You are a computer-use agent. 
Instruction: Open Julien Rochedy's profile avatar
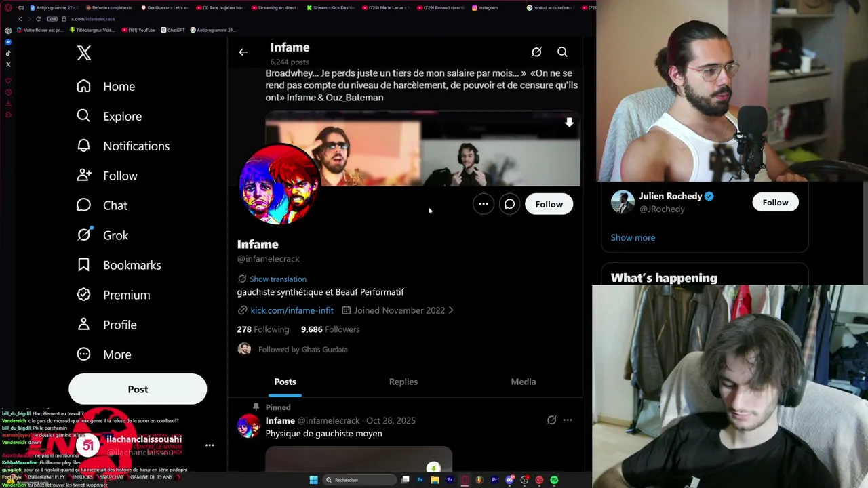[623, 202]
